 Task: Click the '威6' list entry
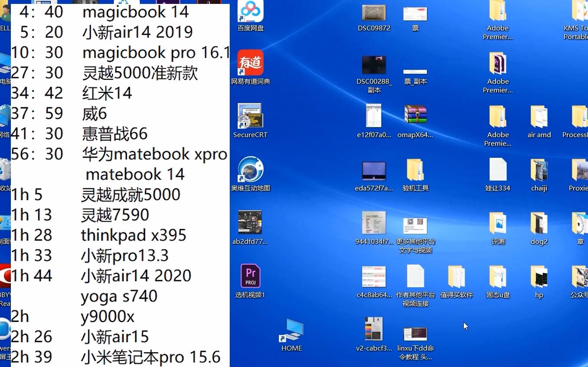[94, 114]
